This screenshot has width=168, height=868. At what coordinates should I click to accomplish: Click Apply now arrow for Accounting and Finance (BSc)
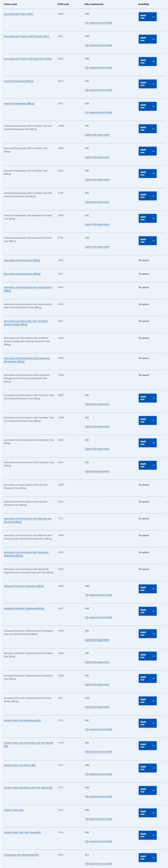[x=153, y=17]
